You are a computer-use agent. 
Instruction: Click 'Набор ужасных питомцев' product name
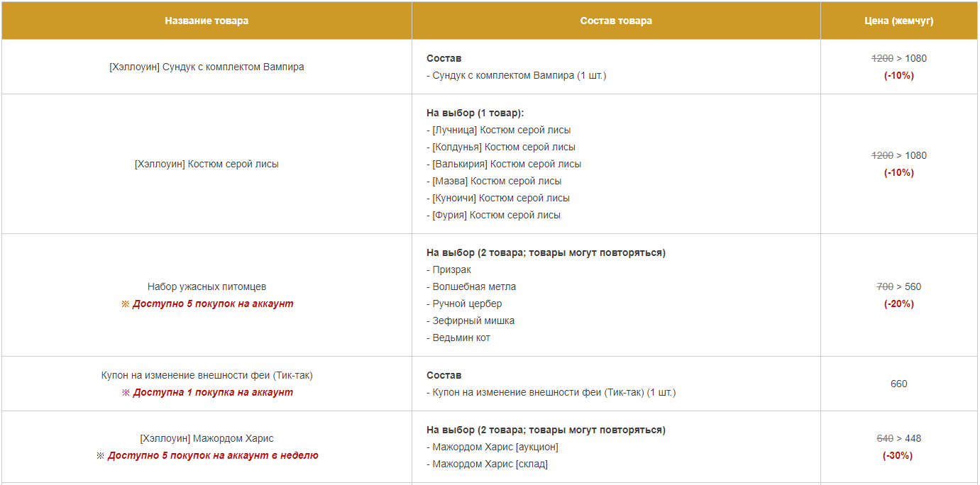click(x=207, y=286)
